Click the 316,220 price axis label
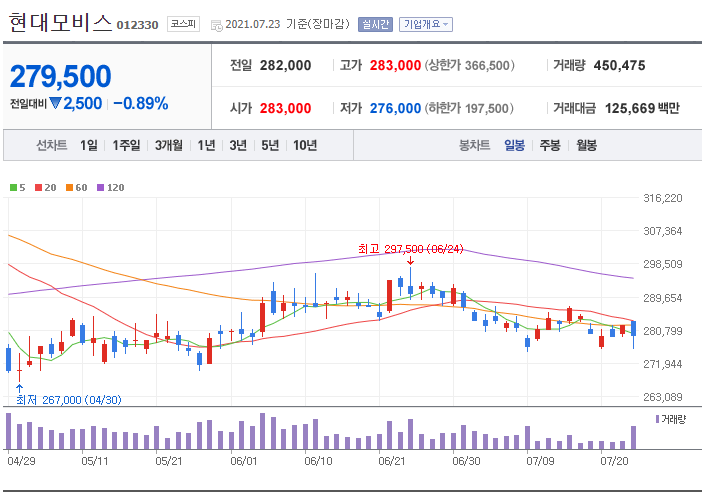 pos(663,198)
